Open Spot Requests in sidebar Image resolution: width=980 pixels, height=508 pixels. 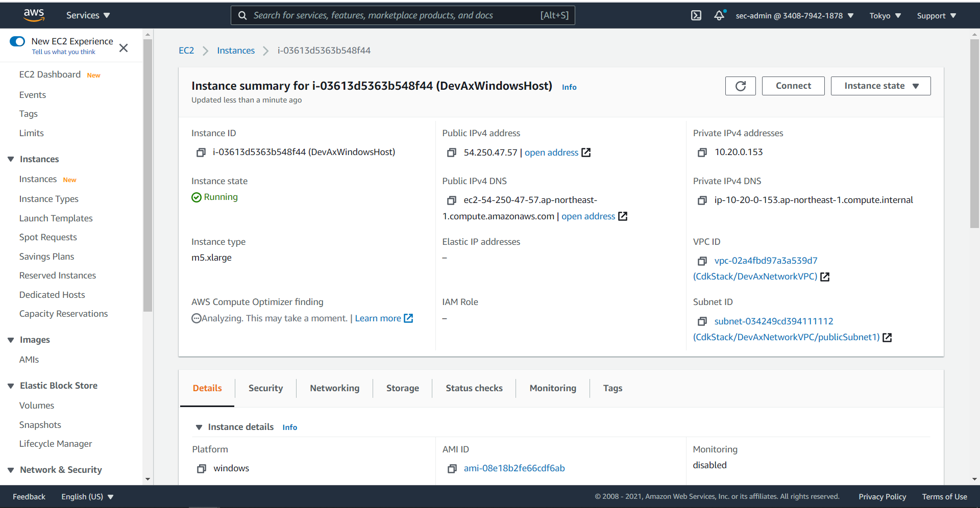[48, 237]
